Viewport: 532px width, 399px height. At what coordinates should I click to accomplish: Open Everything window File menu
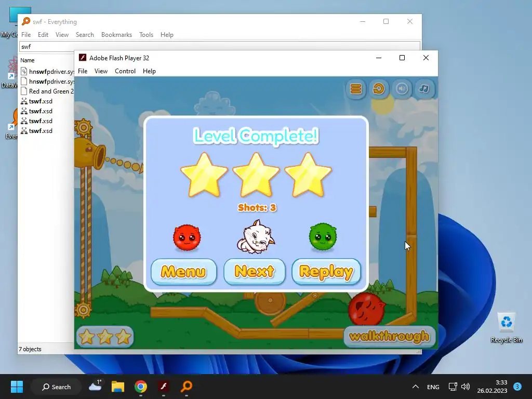26,35
